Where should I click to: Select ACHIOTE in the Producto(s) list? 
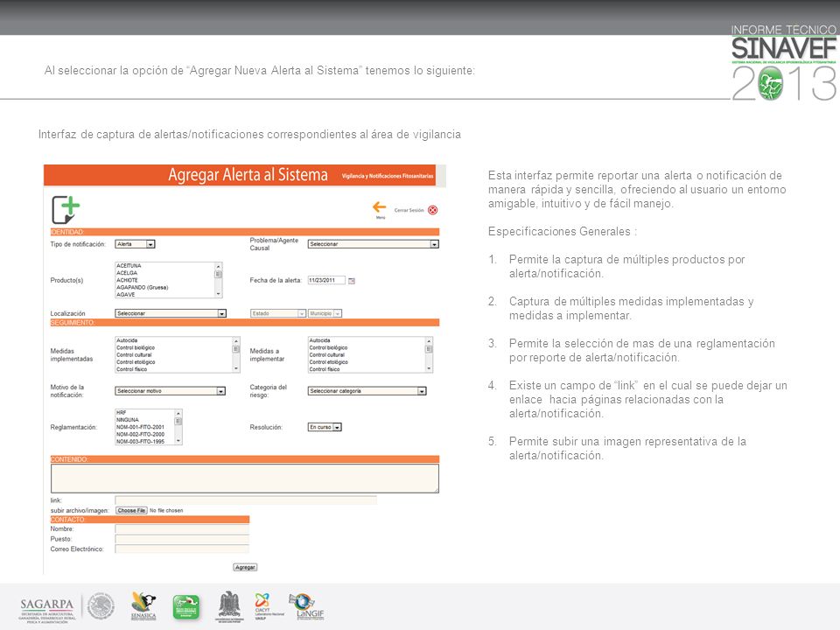pyautogui.click(x=127, y=280)
